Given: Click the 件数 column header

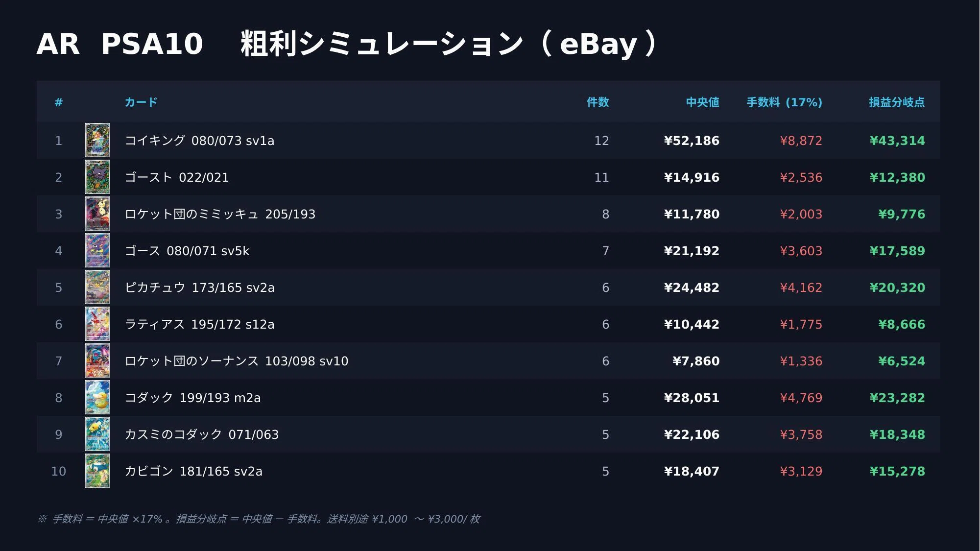Looking at the screenshot, I should coord(598,102).
